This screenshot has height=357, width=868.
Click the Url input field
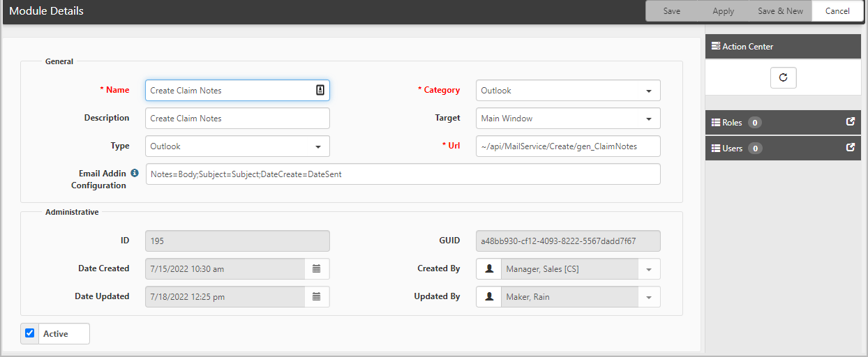[568, 146]
